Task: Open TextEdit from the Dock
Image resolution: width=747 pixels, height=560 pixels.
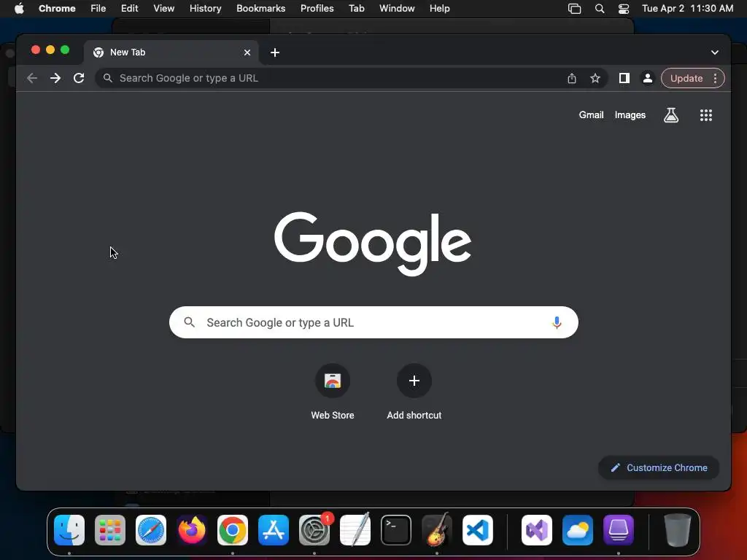Action: tap(355, 530)
